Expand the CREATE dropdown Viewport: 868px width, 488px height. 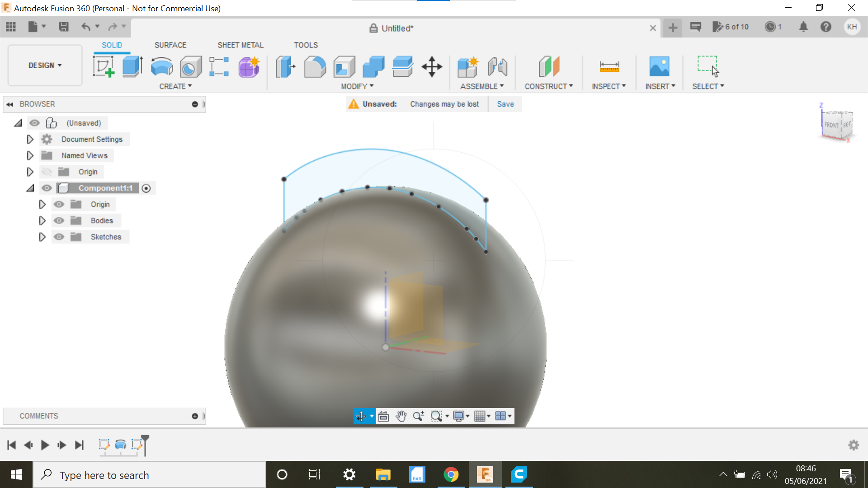(175, 86)
